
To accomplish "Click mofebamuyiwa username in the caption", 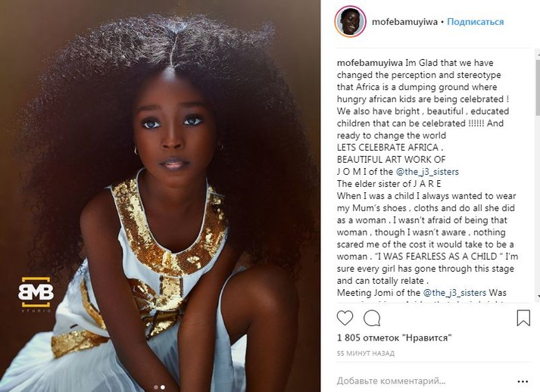I will (370, 63).
